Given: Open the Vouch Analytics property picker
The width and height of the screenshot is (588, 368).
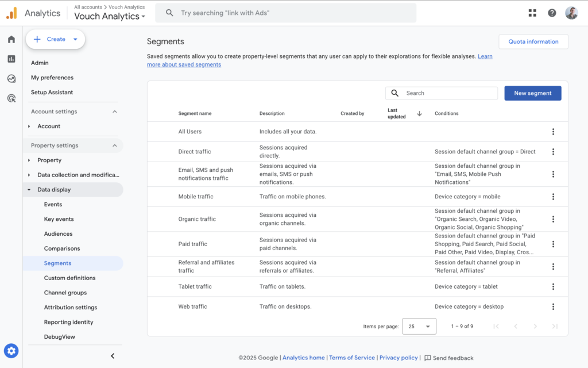Looking at the screenshot, I should click(110, 17).
